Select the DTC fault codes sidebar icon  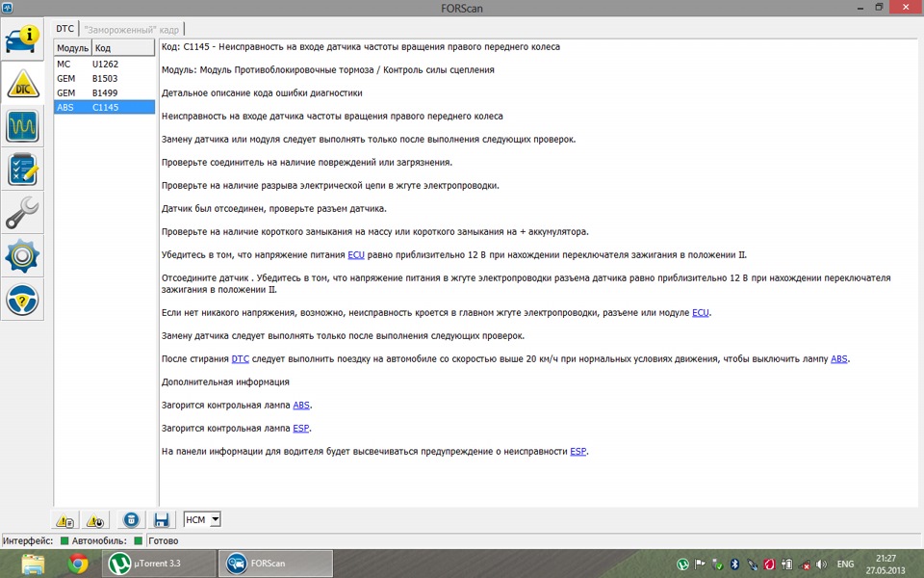[x=22, y=83]
